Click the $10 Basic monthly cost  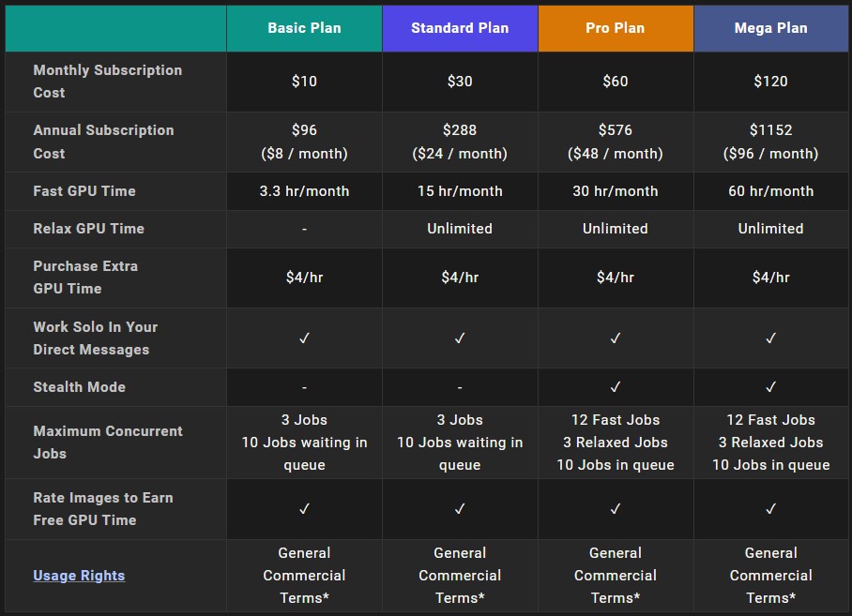pos(304,82)
